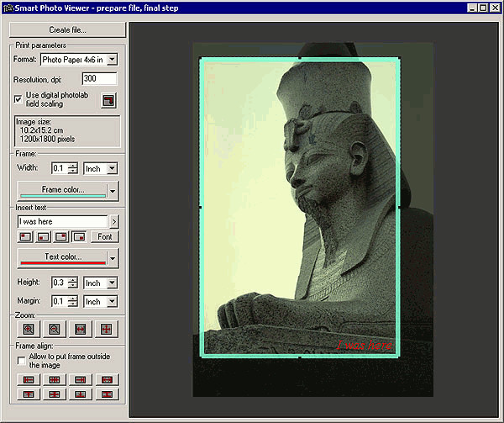Center frame horizontally on the image
The width and height of the screenshot is (504, 423).
[55, 379]
